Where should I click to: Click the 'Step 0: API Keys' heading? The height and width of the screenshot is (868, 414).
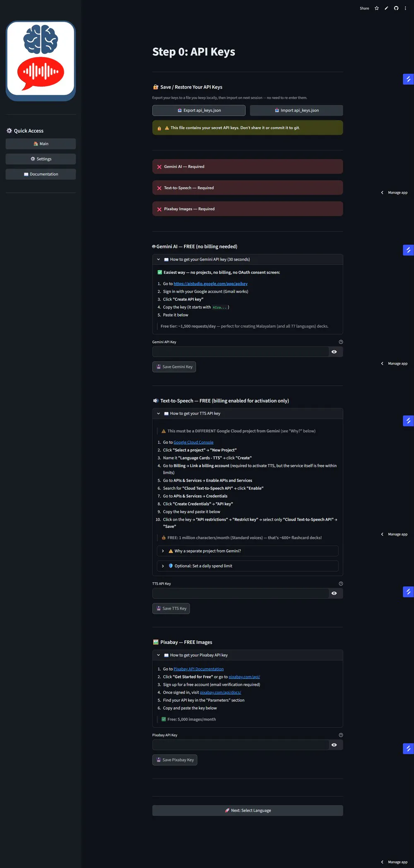[x=194, y=52]
